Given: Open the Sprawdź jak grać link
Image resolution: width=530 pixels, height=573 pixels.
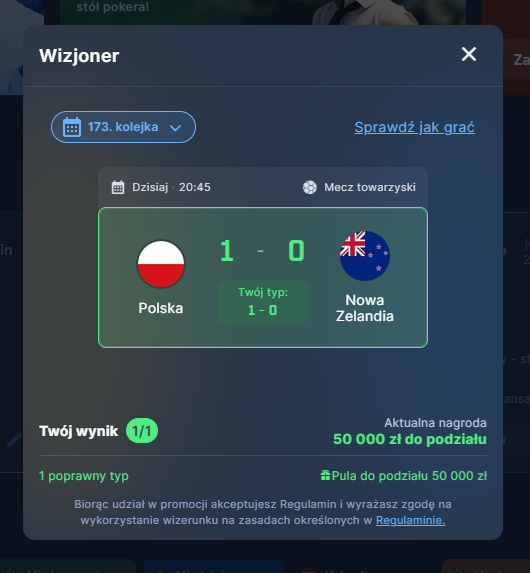Looking at the screenshot, I should 414,127.
